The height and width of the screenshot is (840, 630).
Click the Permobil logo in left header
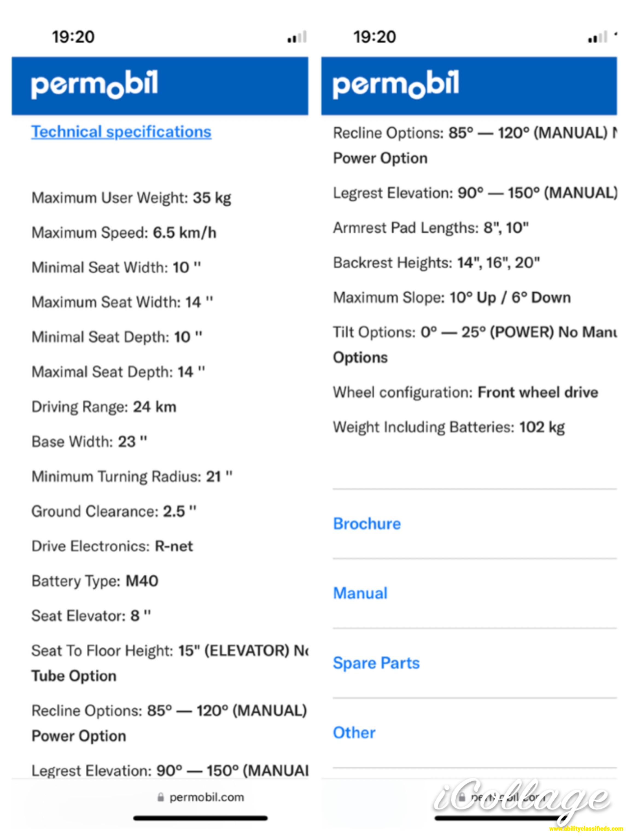click(x=94, y=84)
